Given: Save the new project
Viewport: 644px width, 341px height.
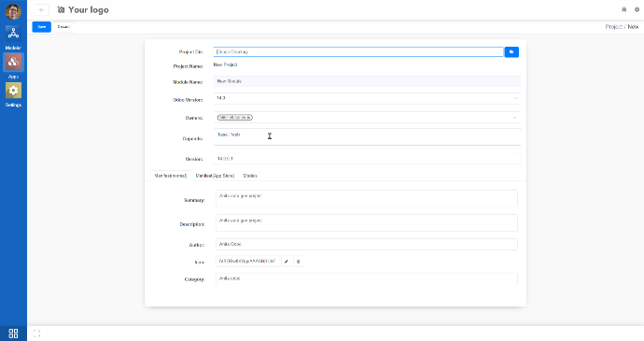Looking at the screenshot, I should pos(41,27).
